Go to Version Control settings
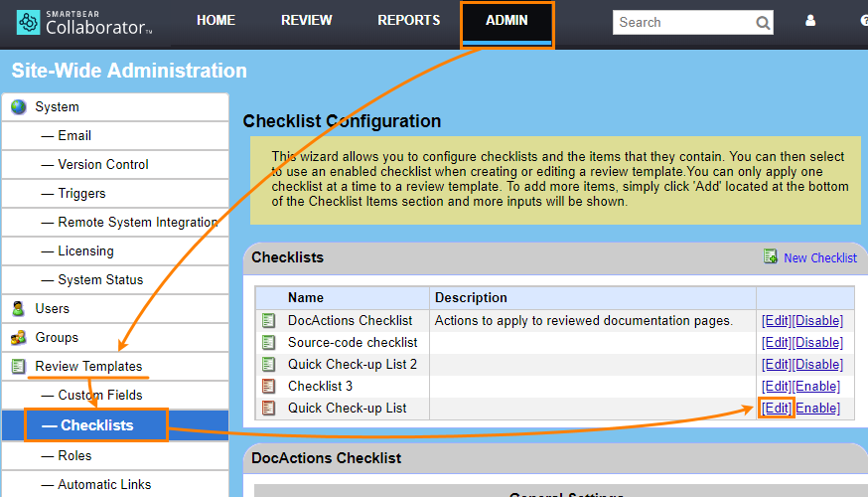 tap(115, 165)
